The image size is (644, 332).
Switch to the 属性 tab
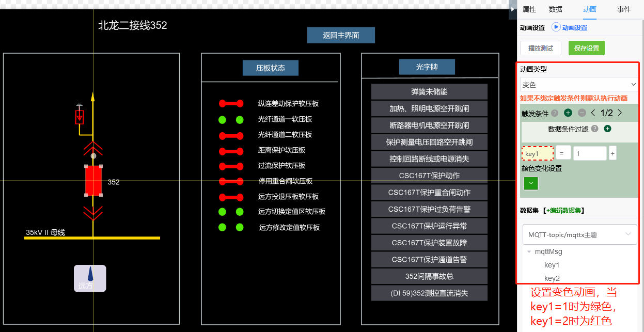(x=529, y=9)
